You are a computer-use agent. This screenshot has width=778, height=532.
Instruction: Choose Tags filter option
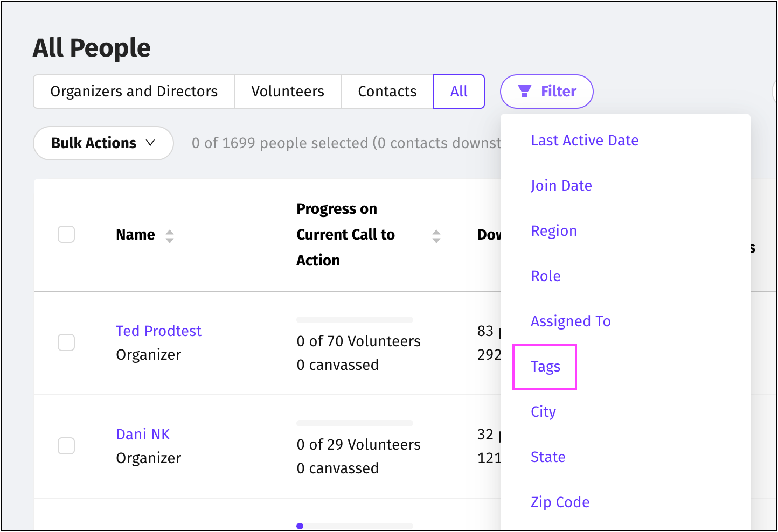545,367
